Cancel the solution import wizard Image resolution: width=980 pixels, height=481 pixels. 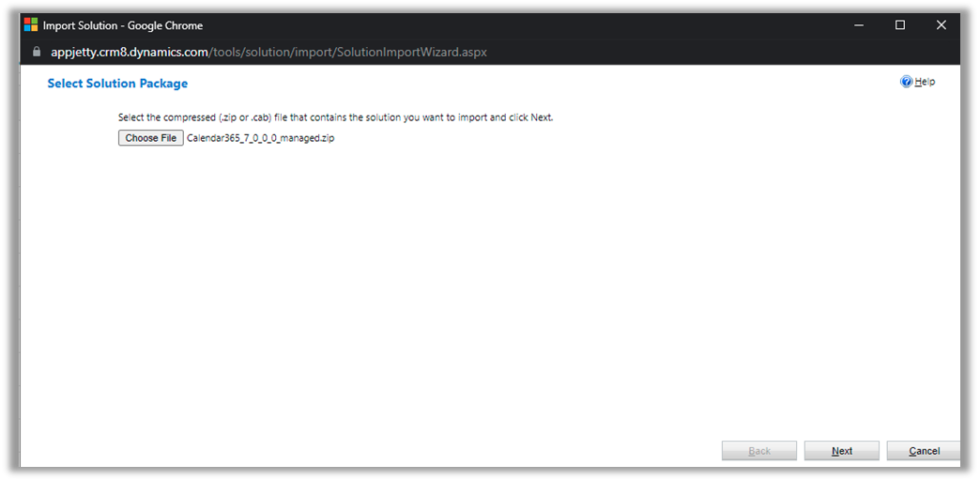point(923,451)
